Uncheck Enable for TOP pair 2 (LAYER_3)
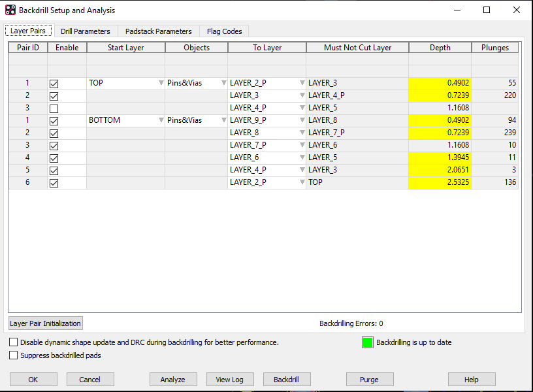 click(54, 96)
